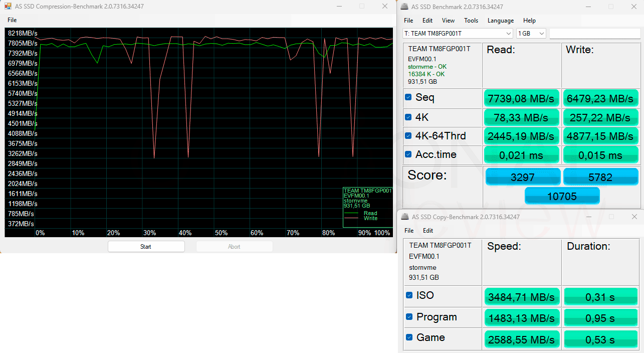This screenshot has width=644, height=353.
Task: Open the View menu
Action: pos(449,21)
